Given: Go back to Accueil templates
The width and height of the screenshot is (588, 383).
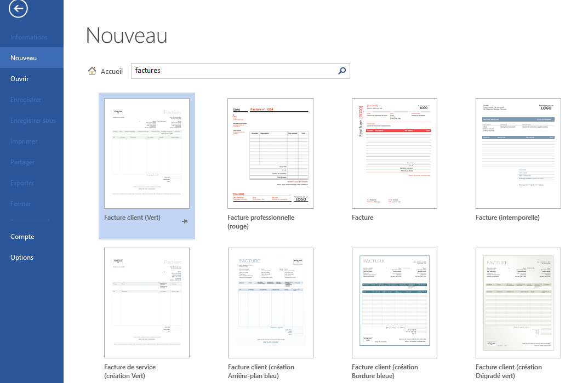Looking at the screenshot, I should click(112, 71).
